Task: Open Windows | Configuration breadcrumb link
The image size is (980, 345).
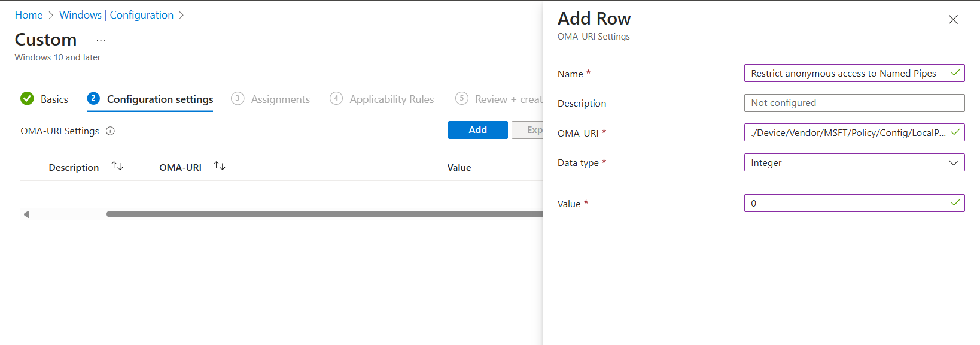Action: click(116, 15)
